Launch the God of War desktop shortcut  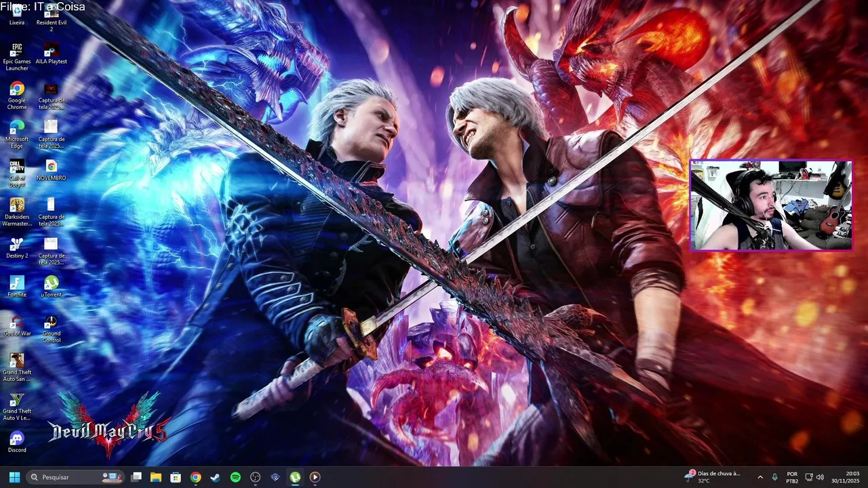click(x=17, y=325)
